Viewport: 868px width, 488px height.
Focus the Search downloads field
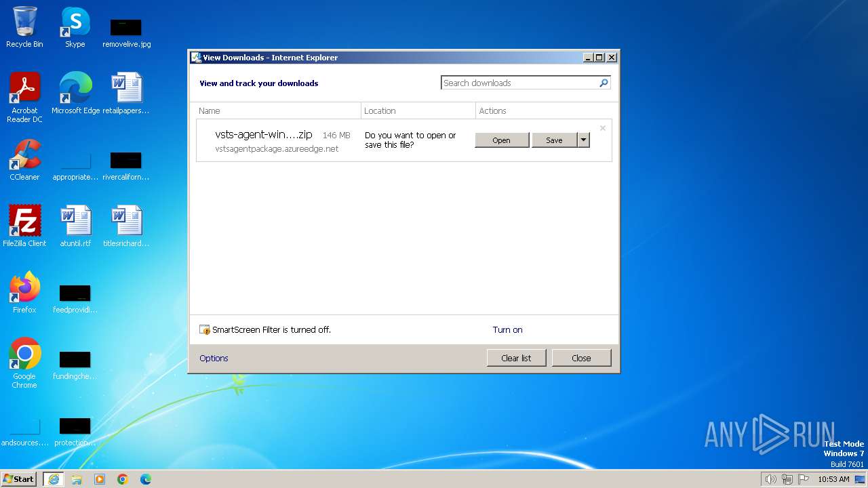point(519,83)
